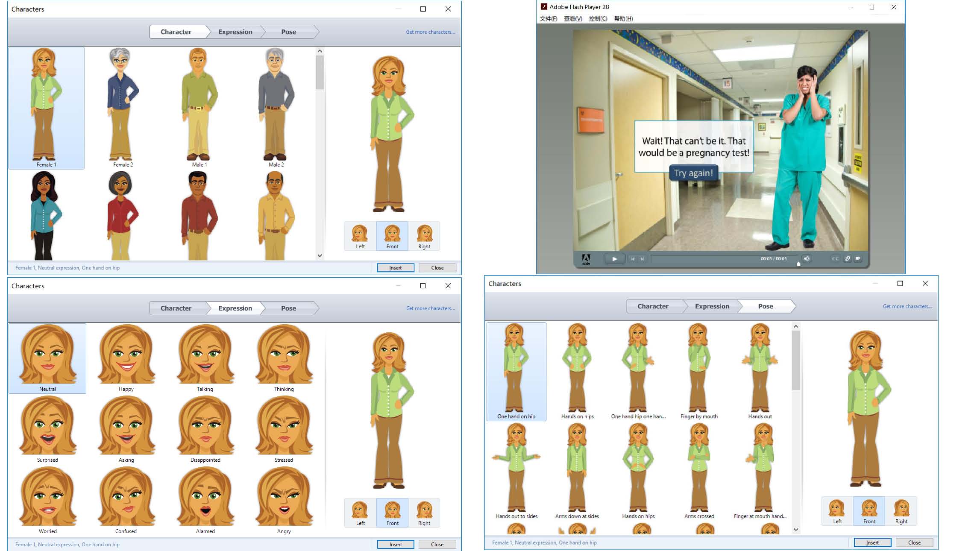Select Left view in top Characters window
This screenshot has height=551, width=980.
pyautogui.click(x=360, y=236)
